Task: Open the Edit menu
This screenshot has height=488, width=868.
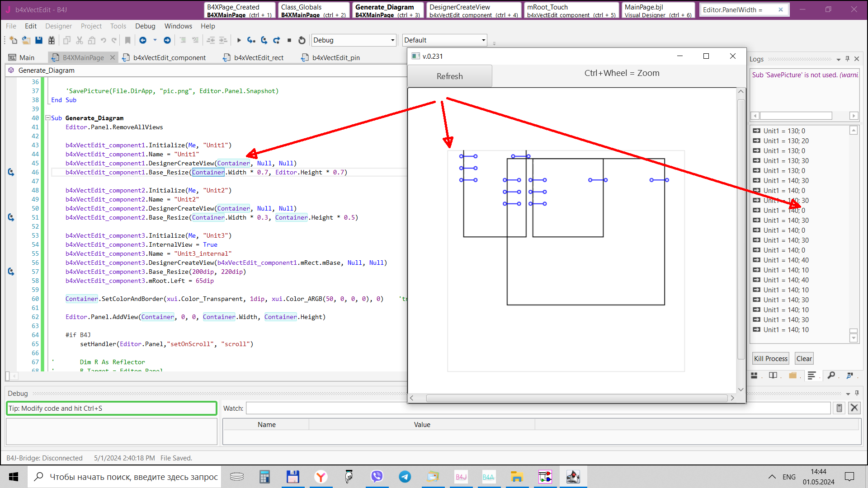Action: click(x=31, y=26)
